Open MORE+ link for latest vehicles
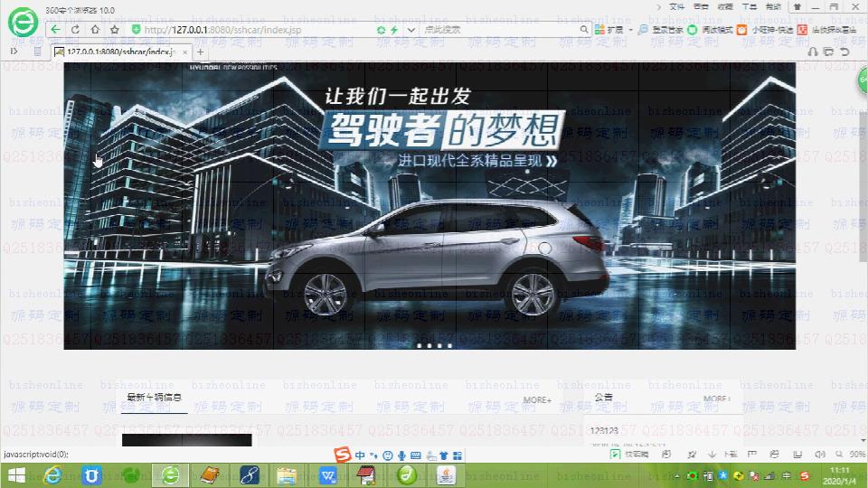Screen dimensions: 868x488 tap(537, 399)
